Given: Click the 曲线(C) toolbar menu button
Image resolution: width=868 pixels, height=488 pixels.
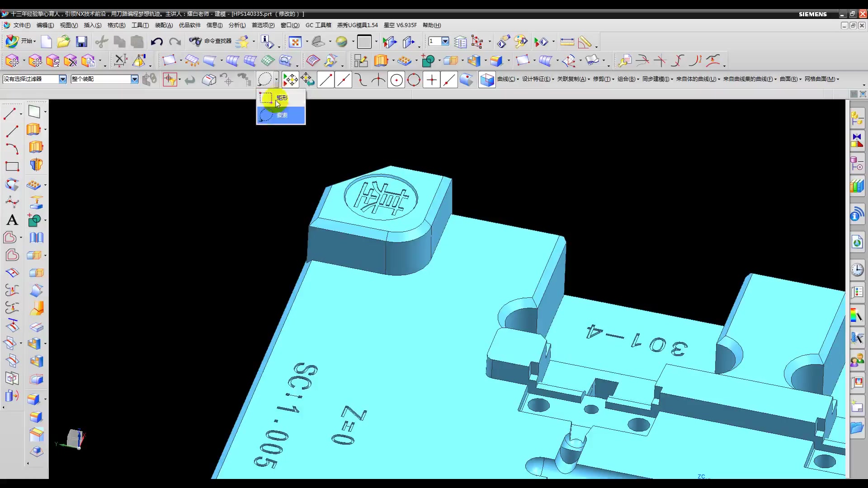Looking at the screenshot, I should point(507,79).
